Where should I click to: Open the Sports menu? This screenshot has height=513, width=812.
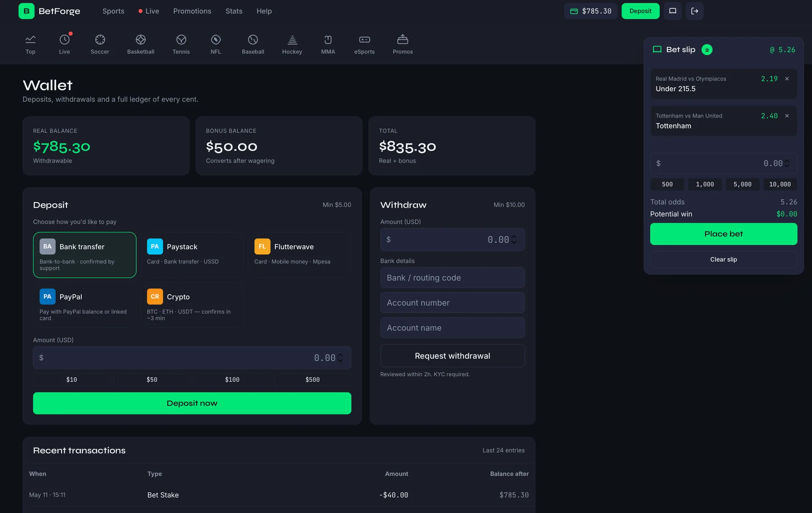(113, 11)
